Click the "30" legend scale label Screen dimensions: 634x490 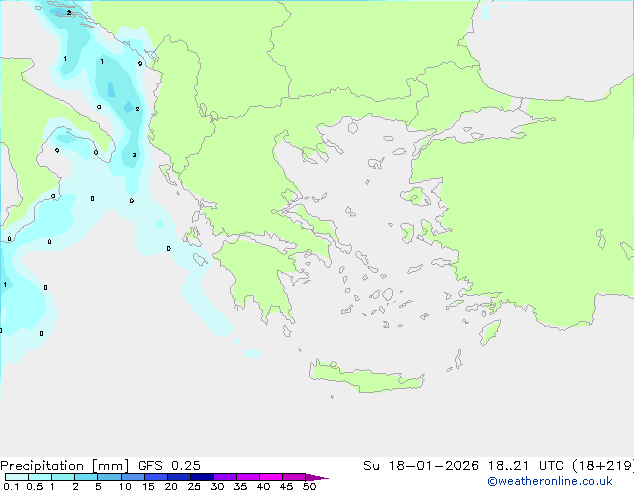coord(217,486)
